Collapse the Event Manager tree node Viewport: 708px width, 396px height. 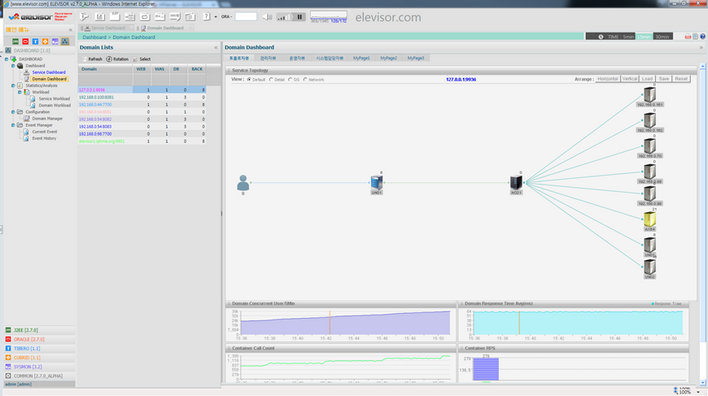pyautogui.click(x=13, y=125)
